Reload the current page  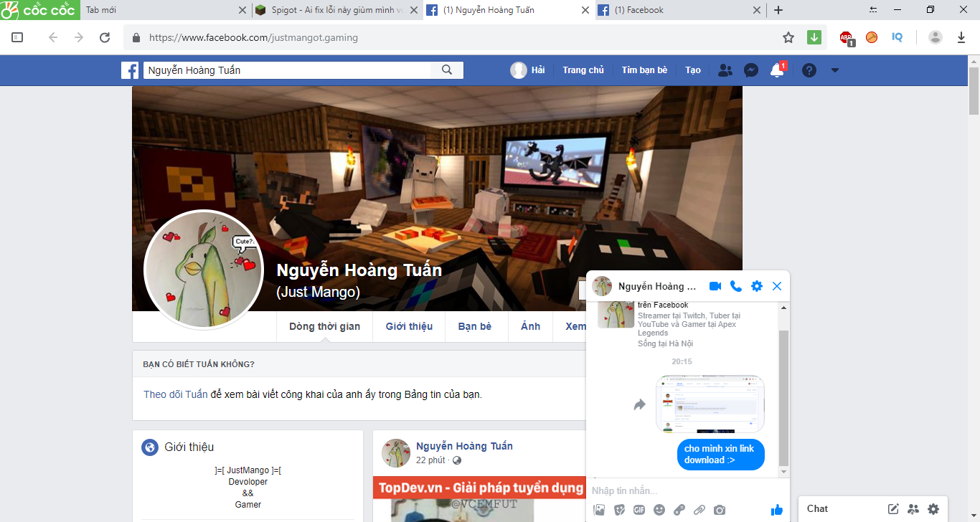pos(105,37)
